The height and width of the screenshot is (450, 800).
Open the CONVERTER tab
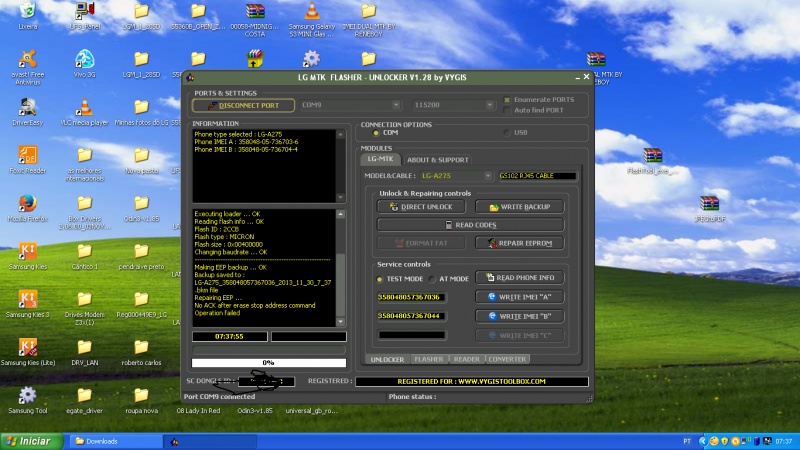click(507, 359)
